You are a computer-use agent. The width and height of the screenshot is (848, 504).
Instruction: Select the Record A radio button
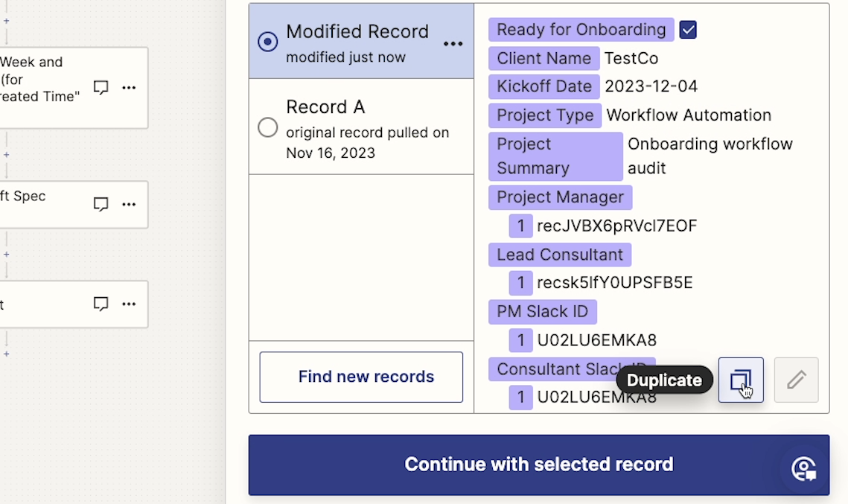(x=268, y=127)
